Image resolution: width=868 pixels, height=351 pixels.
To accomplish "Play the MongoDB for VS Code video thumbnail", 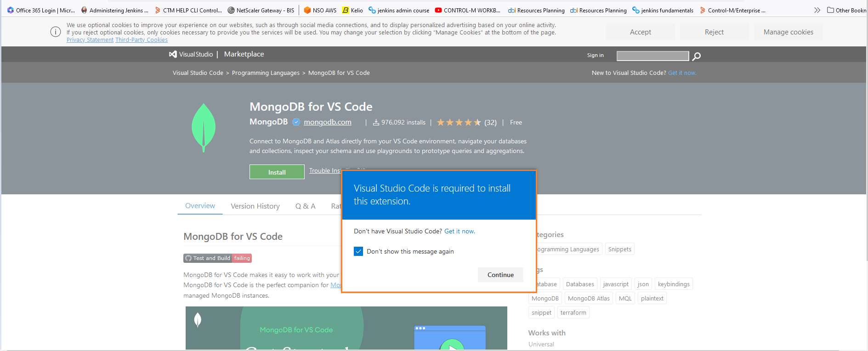I will tap(452, 345).
